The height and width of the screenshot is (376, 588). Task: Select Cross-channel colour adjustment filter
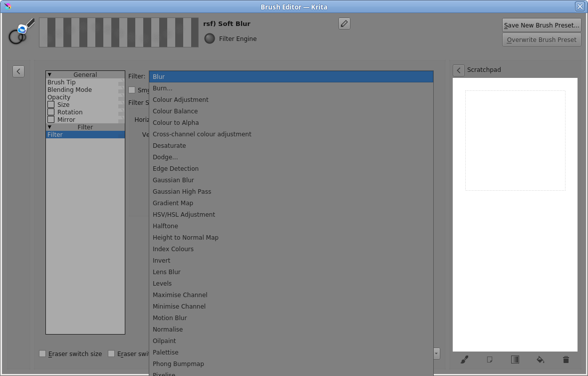pyautogui.click(x=291, y=134)
